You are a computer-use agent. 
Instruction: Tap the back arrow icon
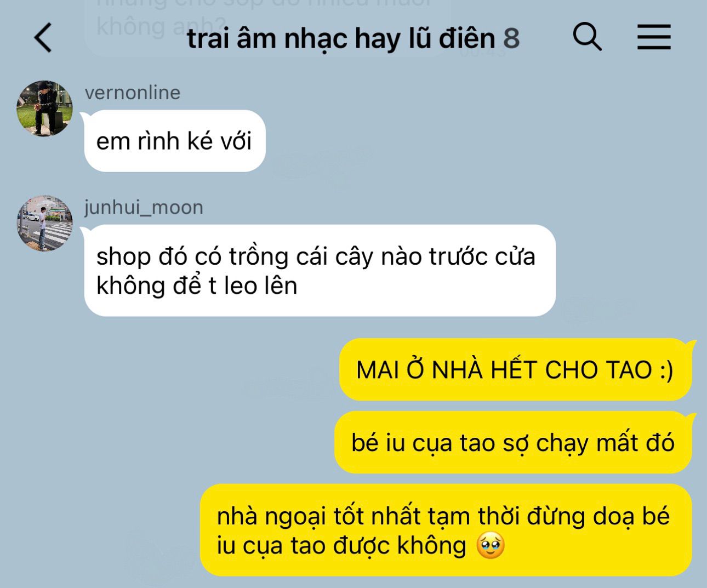click(43, 38)
